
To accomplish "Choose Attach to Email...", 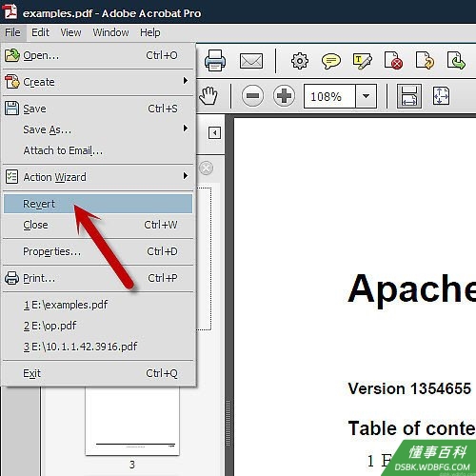I will coord(98,150).
